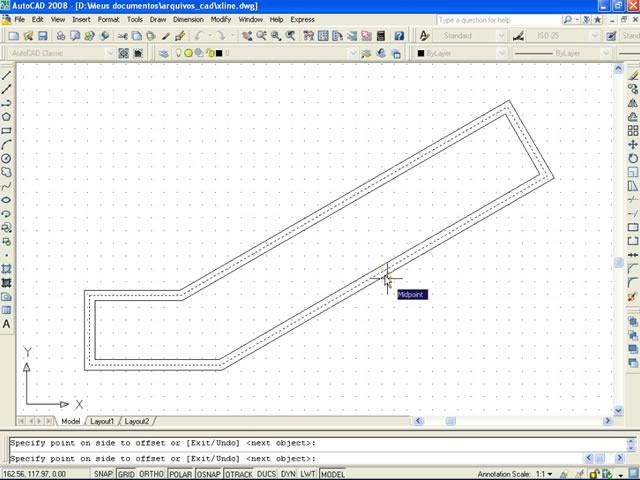Select the Arc tool

6,144
